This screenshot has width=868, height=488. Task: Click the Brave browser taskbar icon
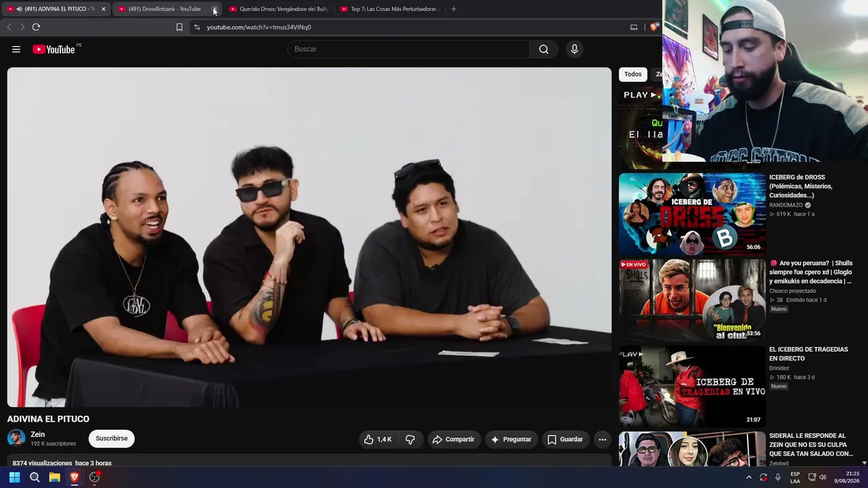75,477
